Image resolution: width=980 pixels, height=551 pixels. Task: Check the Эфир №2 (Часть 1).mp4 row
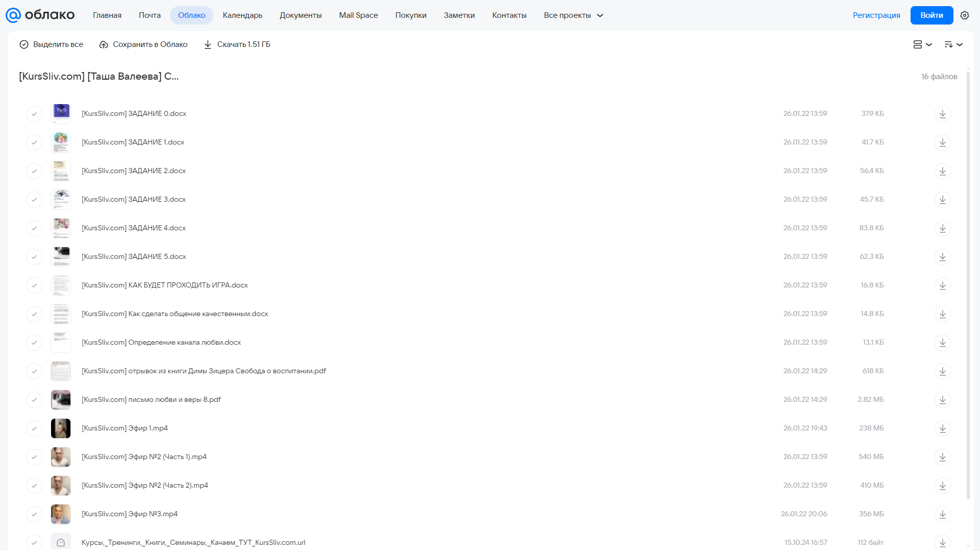[34, 457]
